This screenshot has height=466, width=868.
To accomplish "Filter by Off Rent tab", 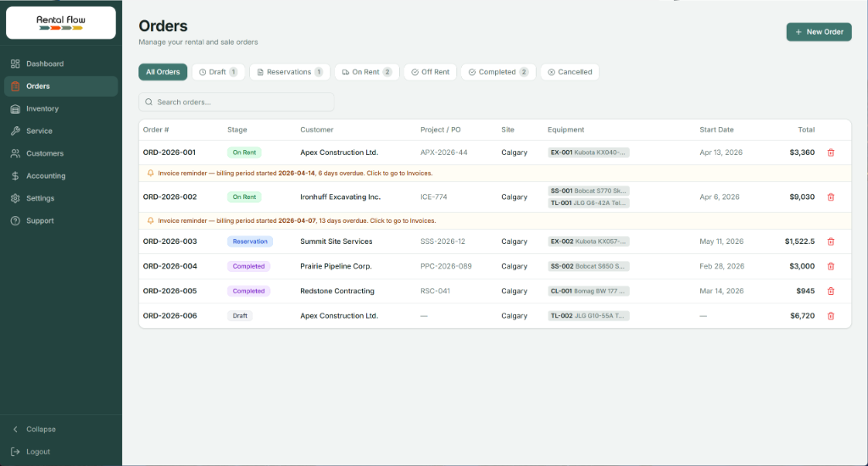I will 430,72.
